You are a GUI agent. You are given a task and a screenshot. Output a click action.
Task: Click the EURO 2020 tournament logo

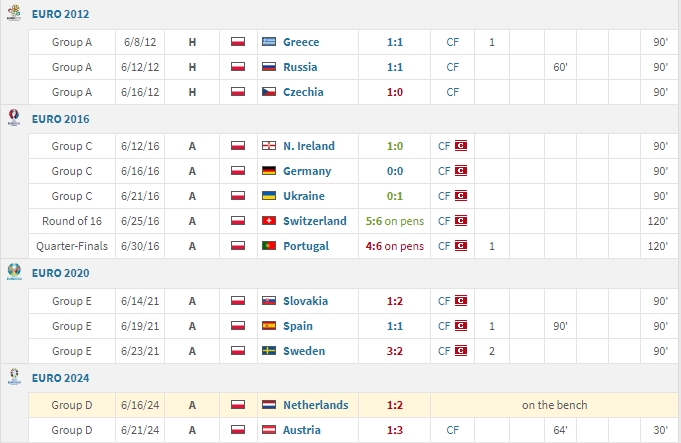click(x=14, y=273)
